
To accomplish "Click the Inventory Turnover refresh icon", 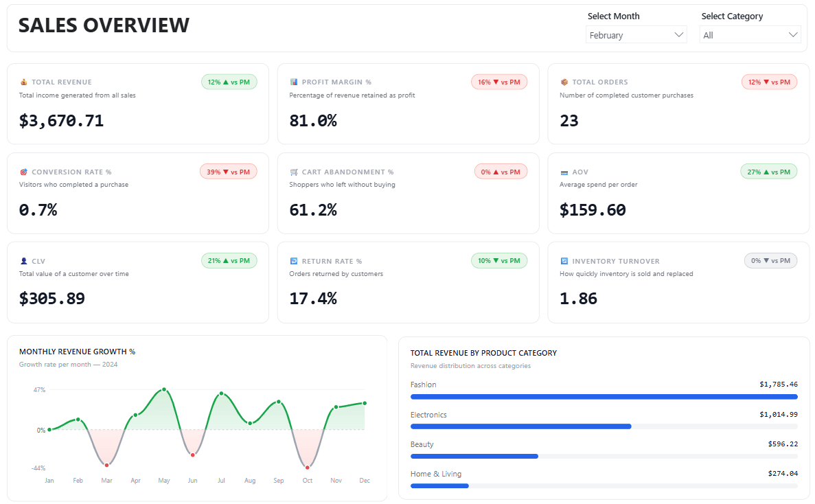I will pos(564,262).
